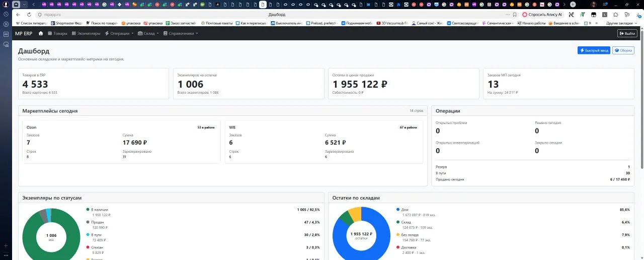Click the 1 955 122 ₽ stock value
Screen dimensions: 644x260
[360, 84]
